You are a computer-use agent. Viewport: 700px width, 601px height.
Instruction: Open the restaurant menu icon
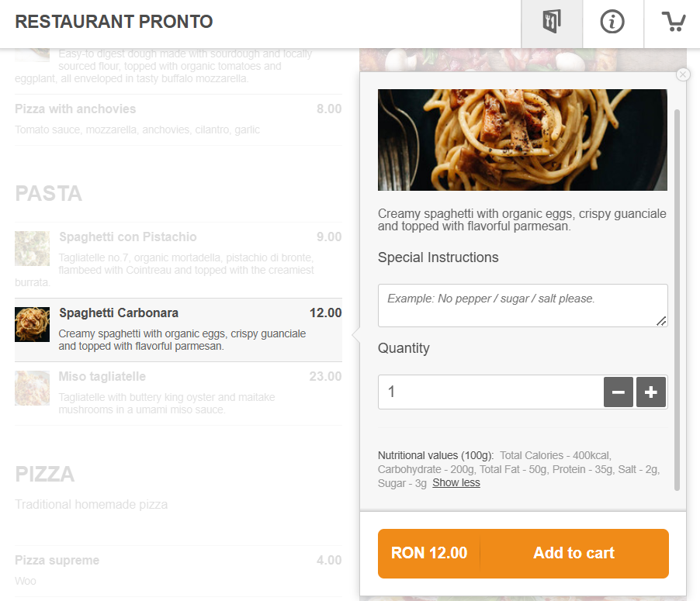pyautogui.click(x=552, y=23)
